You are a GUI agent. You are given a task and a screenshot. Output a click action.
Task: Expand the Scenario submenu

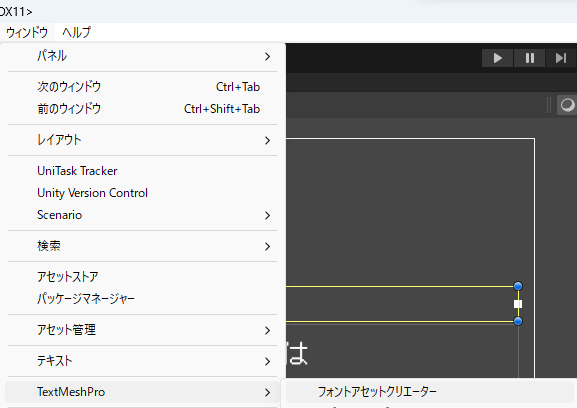coord(142,215)
